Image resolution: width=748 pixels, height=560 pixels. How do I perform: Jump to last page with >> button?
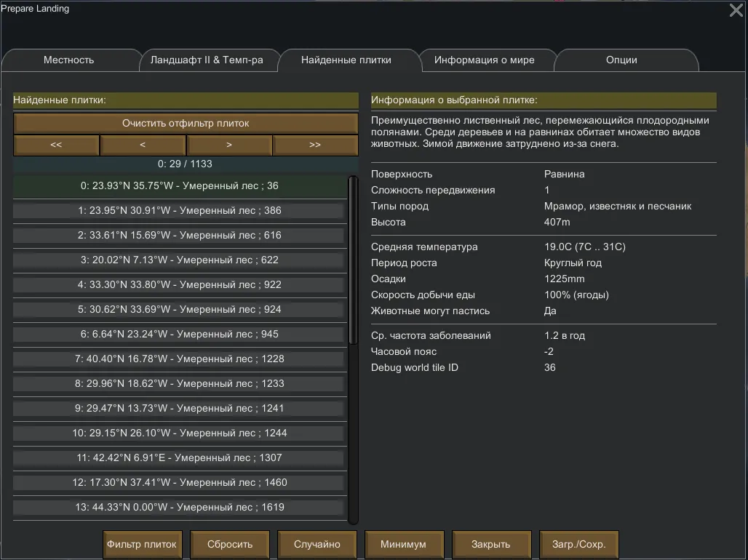point(315,145)
